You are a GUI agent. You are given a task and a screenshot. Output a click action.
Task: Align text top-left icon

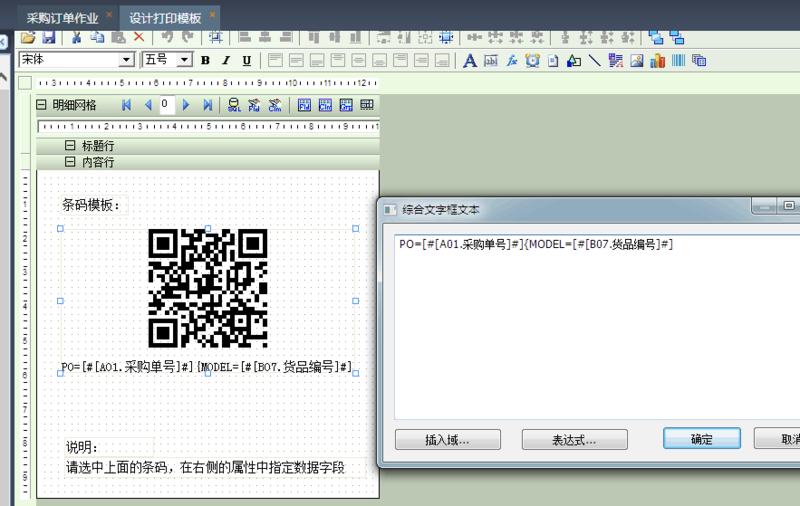click(x=275, y=60)
